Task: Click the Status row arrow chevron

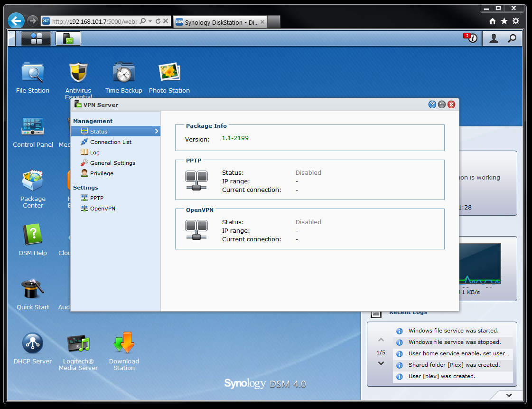Action: (157, 131)
